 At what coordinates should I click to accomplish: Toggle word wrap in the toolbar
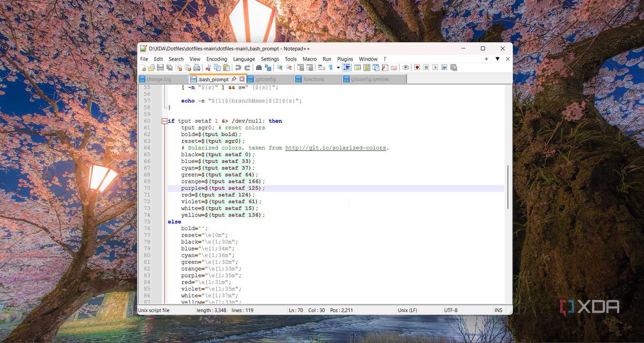(x=321, y=68)
